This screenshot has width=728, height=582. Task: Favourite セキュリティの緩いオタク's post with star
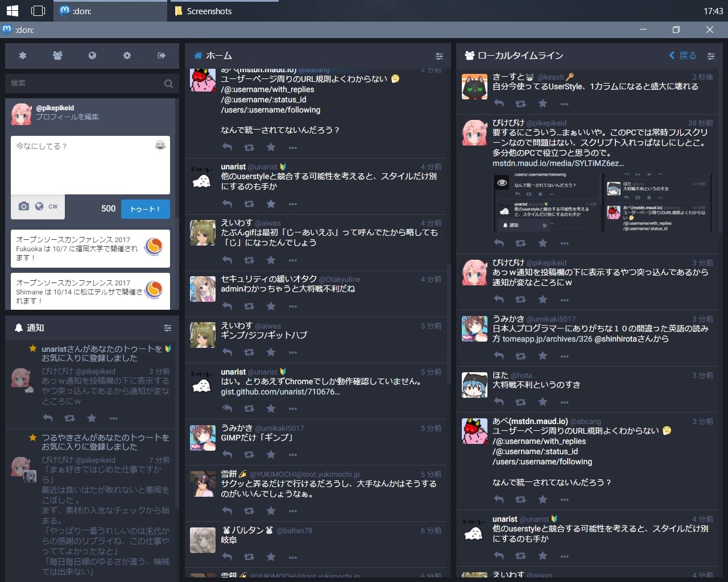(x=271, y=306)
